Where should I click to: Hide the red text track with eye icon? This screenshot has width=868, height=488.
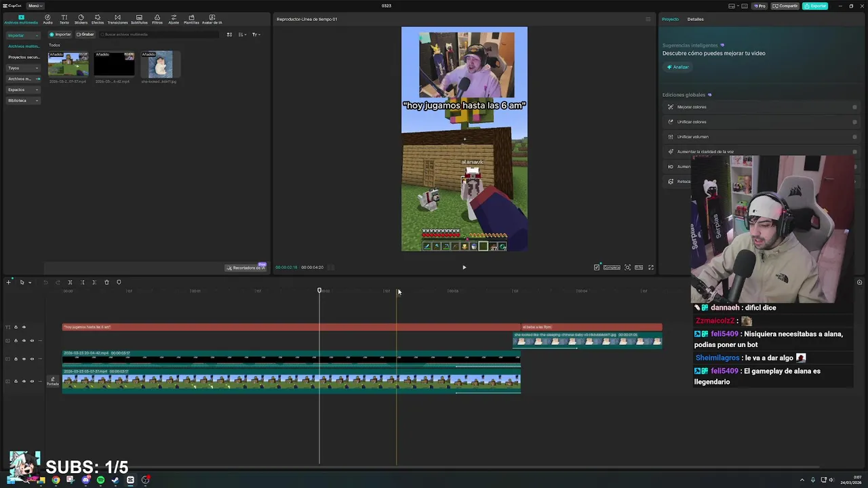[x=24, y=327]
